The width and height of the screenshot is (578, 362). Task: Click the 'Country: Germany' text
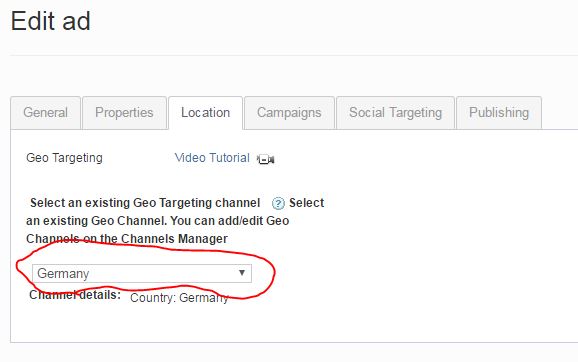point(180,297)
